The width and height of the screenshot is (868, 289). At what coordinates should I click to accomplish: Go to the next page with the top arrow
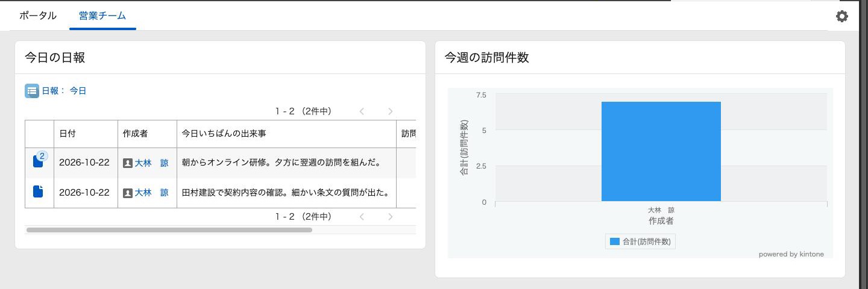point(391,111)
